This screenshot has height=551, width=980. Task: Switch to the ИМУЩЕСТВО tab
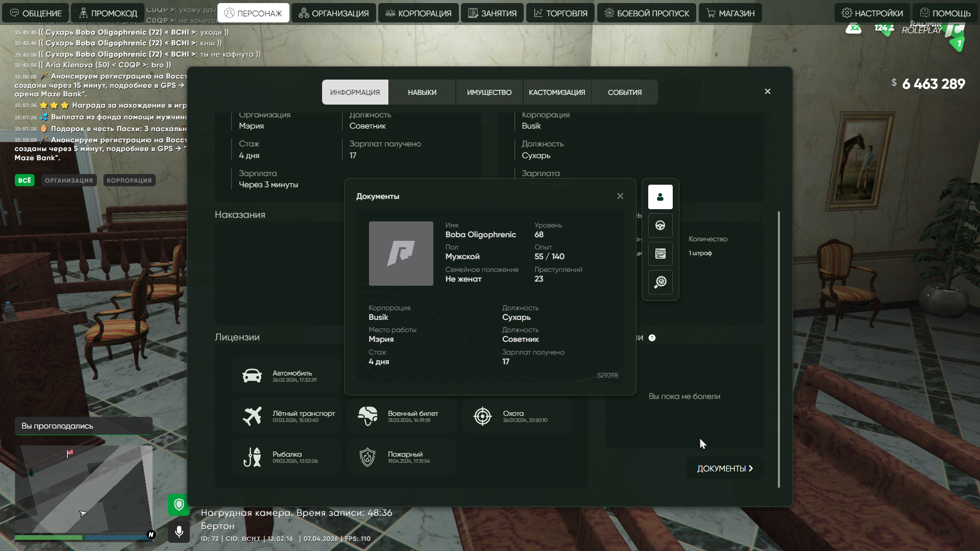pos(489,92)
